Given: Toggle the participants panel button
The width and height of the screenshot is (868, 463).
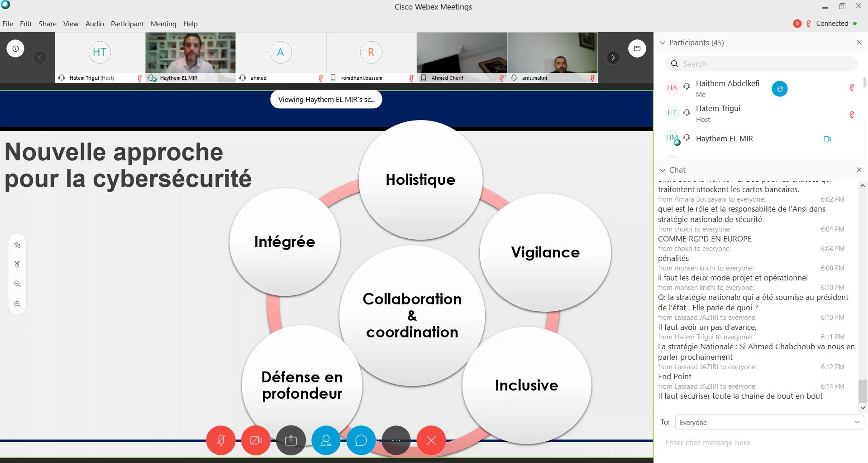Looking at the screenshot, I should (326, 440).
